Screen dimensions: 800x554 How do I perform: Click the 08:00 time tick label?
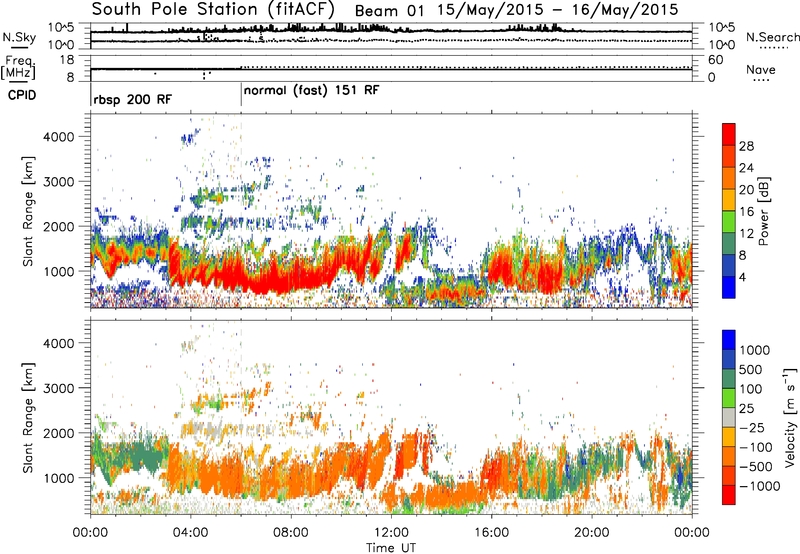coord(291,533)
